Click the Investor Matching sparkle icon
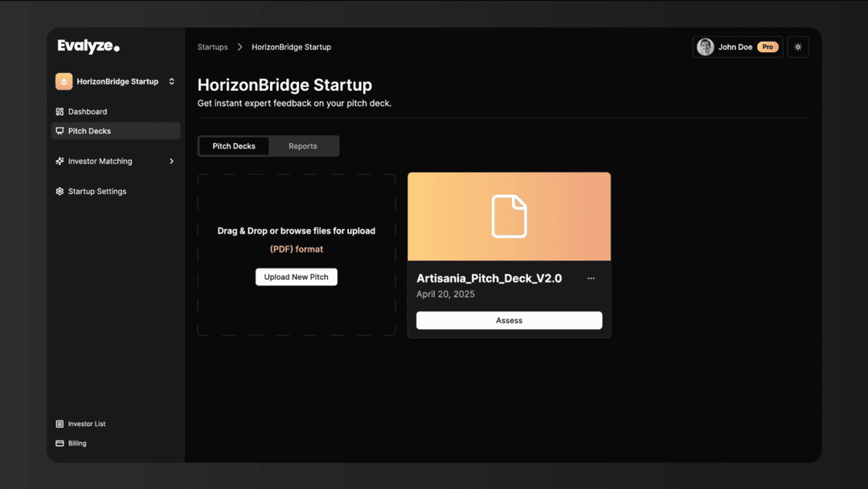 pyautogui.click(x=59, y=162)
